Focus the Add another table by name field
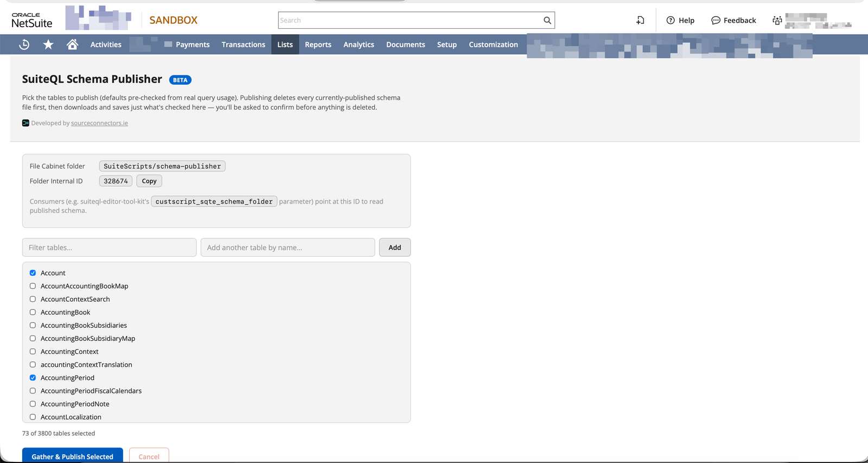Screen dimensions: 868x463 tap(288, 248)
